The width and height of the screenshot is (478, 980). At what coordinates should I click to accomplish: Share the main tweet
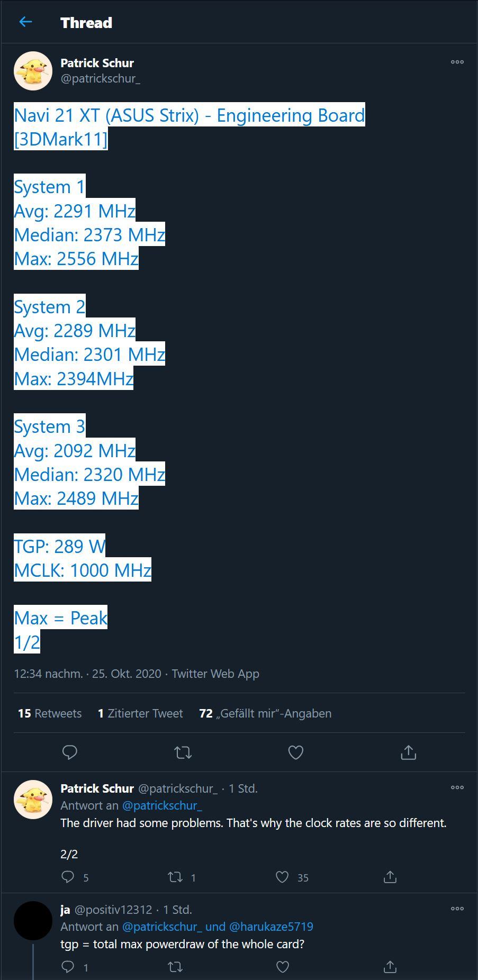tap(409, 752)
